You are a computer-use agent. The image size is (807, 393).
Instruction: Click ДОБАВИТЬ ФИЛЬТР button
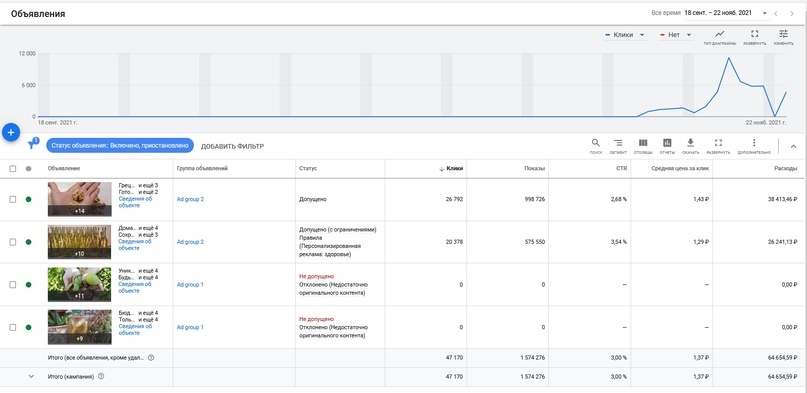pos(232,146)
